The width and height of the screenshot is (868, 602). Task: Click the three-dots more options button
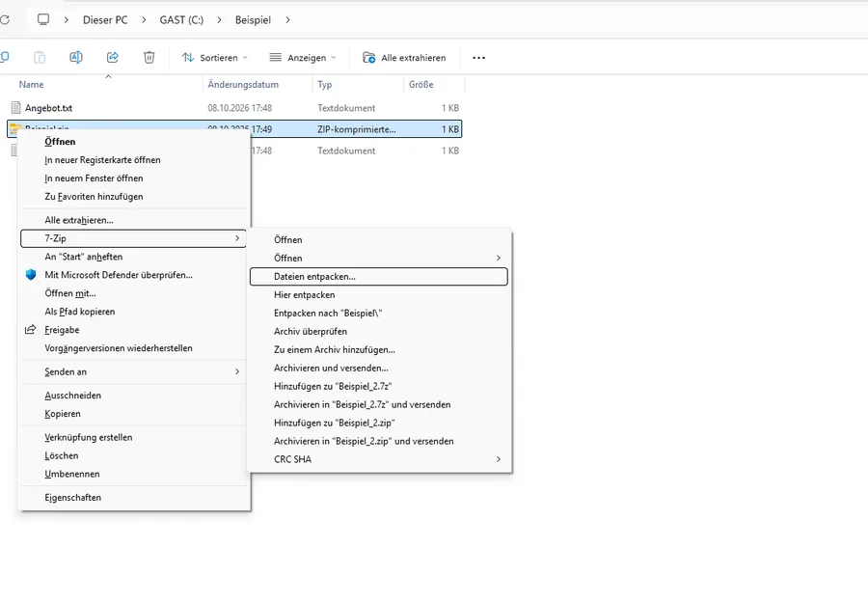pos(478,58)
